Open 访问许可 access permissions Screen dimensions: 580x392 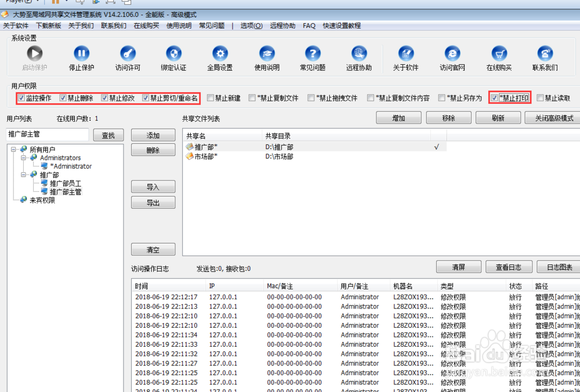coord(128,54)
